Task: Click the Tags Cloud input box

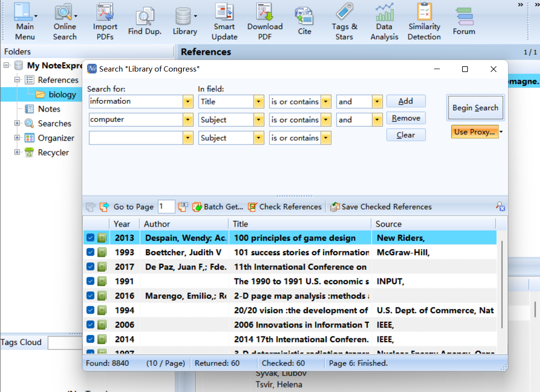Action: (x=65, y=342)
